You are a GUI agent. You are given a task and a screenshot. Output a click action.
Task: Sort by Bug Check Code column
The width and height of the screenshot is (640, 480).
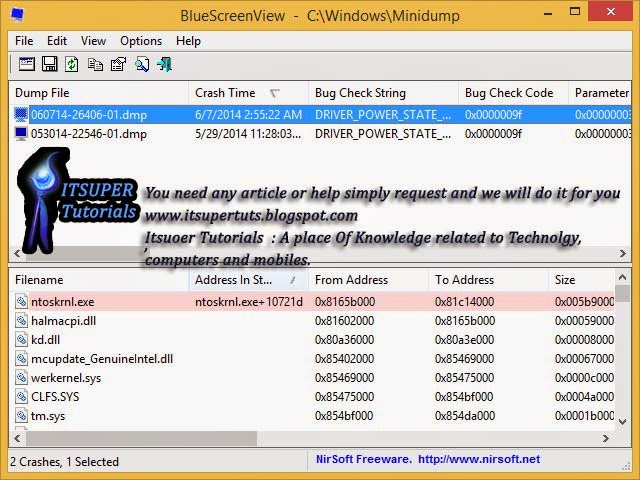pyautogui.click(x=513, y=93)
